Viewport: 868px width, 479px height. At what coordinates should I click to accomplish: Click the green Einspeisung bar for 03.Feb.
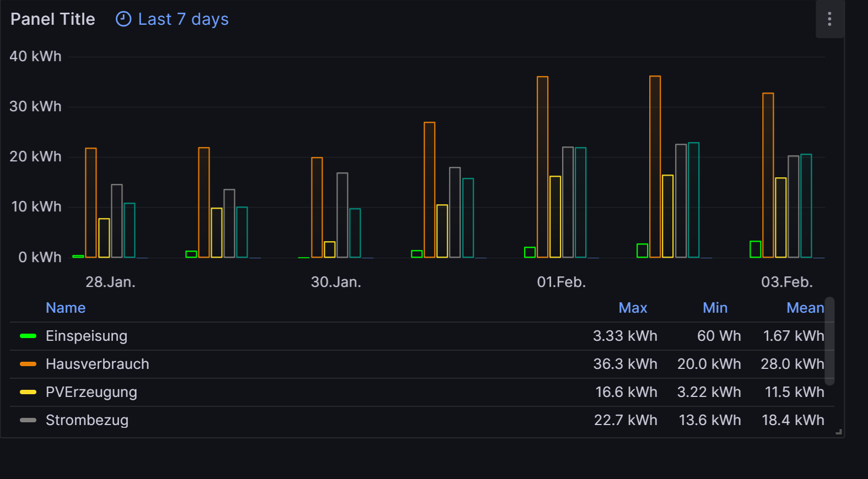pos(755,249)
